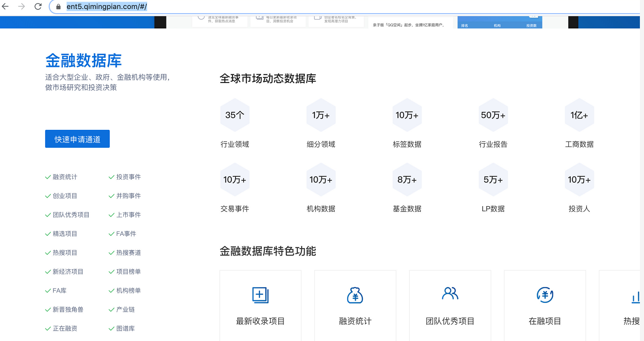Click the 35个 行业领域 hexagon badge
644x341 pixels.
[x=235, y=115]
